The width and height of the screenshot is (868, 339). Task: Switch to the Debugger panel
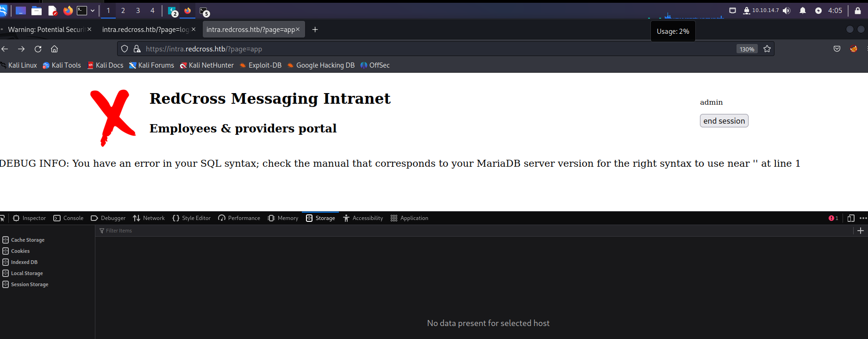(108, 218)
